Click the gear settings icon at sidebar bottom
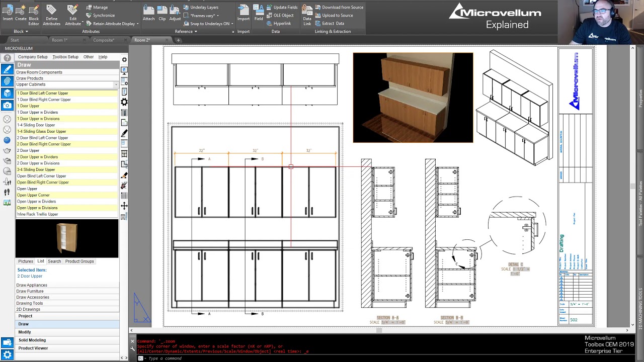Viewport: 644px width, 362px height. [7, 355]
